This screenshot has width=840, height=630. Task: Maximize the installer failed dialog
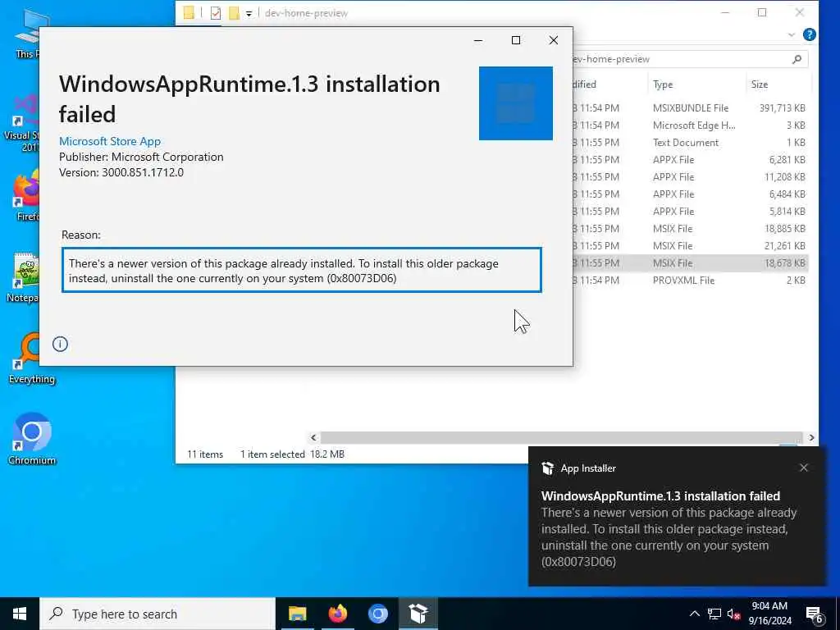pos(516,40)
